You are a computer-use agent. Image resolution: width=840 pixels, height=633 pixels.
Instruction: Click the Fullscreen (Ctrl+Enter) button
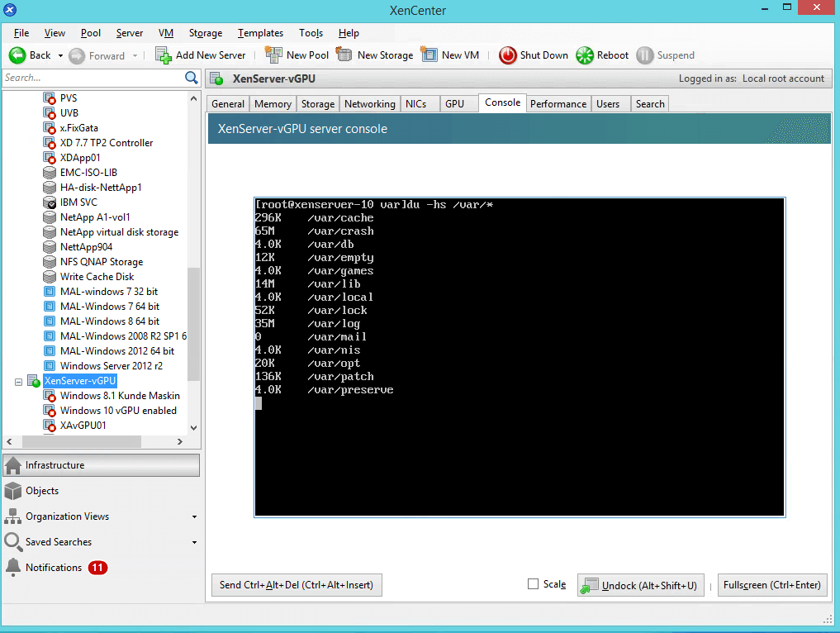click(x=772, y=585)
